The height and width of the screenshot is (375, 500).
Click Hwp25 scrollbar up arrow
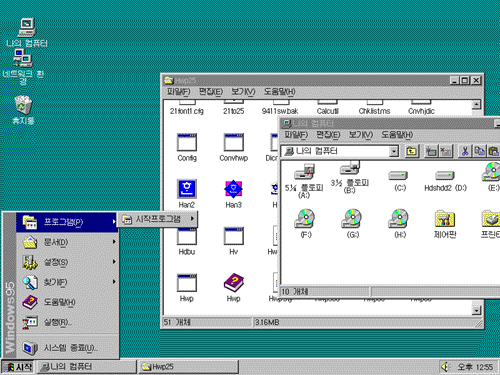click(477, 104)
